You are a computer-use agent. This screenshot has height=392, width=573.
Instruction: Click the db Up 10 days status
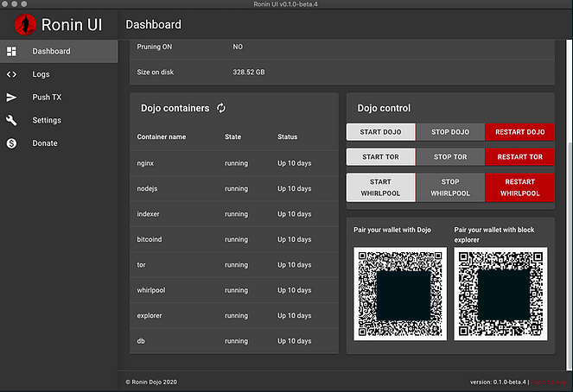294,341
